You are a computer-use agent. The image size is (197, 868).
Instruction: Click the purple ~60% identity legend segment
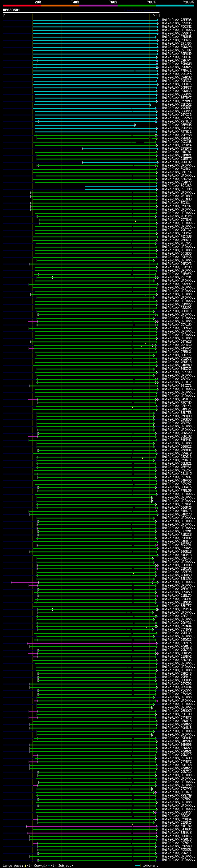[x=98, y=6]
